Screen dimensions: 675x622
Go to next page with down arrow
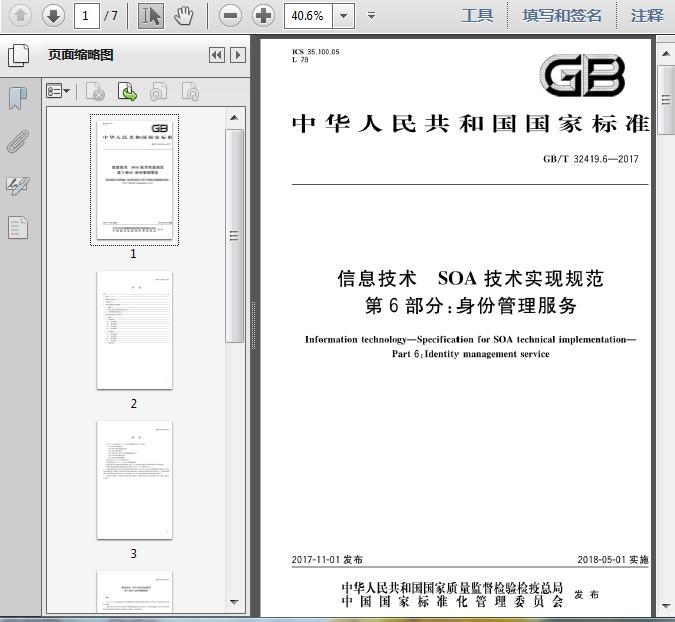click(53, 16)
